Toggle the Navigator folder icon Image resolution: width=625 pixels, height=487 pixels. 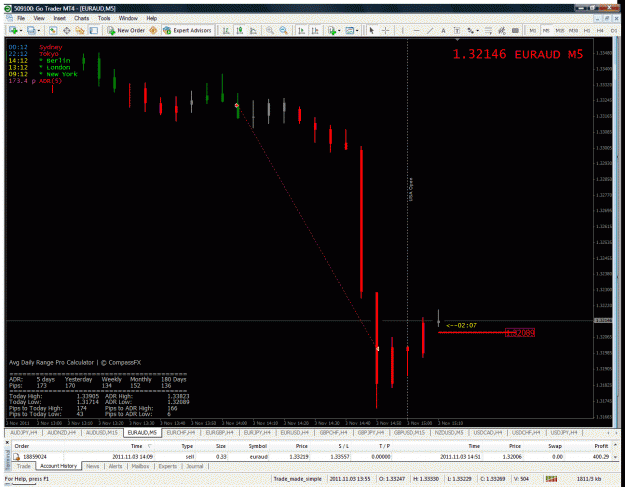click(80, 30)
